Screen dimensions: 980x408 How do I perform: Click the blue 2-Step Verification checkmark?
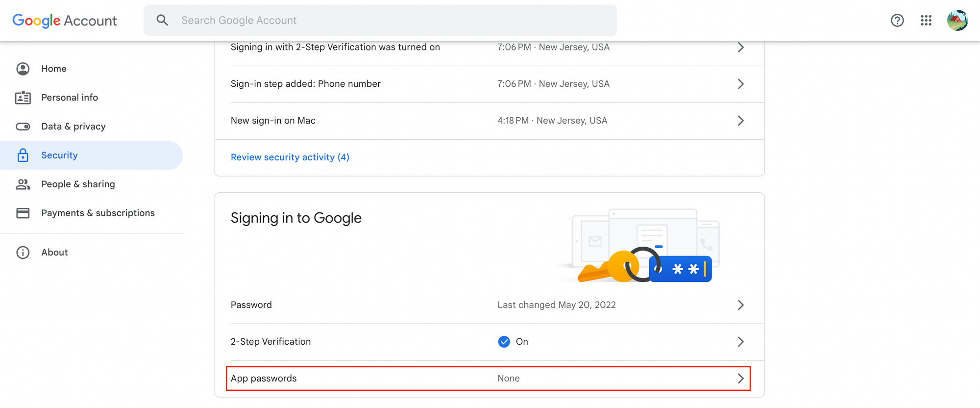pos(504,342)
